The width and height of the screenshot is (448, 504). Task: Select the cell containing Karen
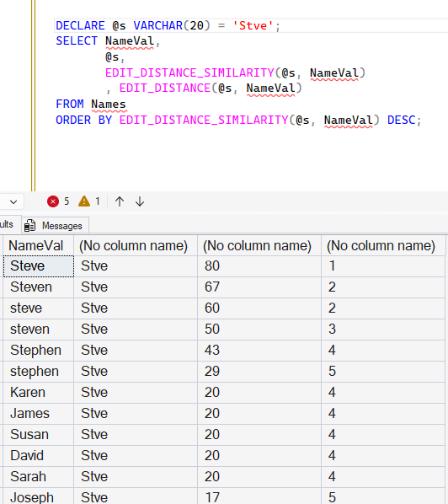pos(39,393)
